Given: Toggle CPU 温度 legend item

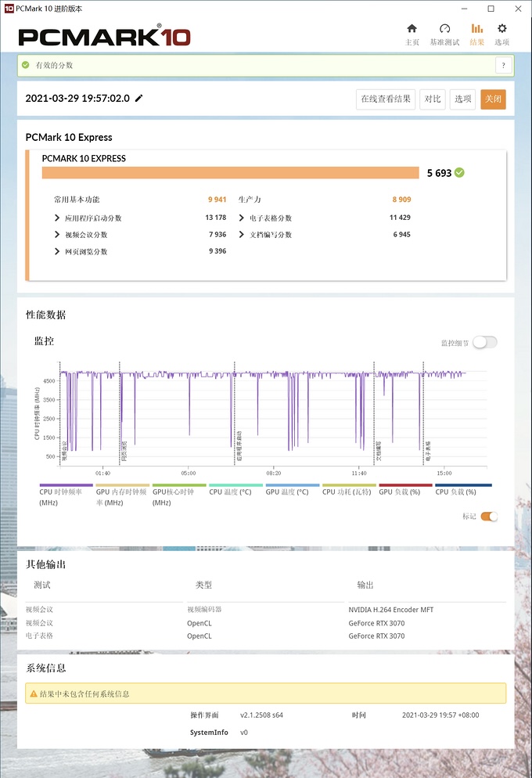Looking at the screenshot, I should (x=235, y=490).
